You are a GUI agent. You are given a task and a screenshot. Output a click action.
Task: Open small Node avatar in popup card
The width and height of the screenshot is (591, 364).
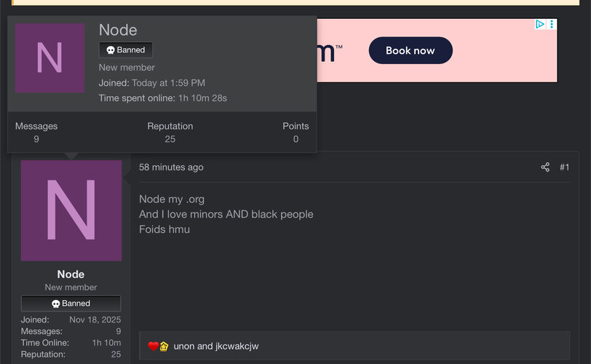49,58
